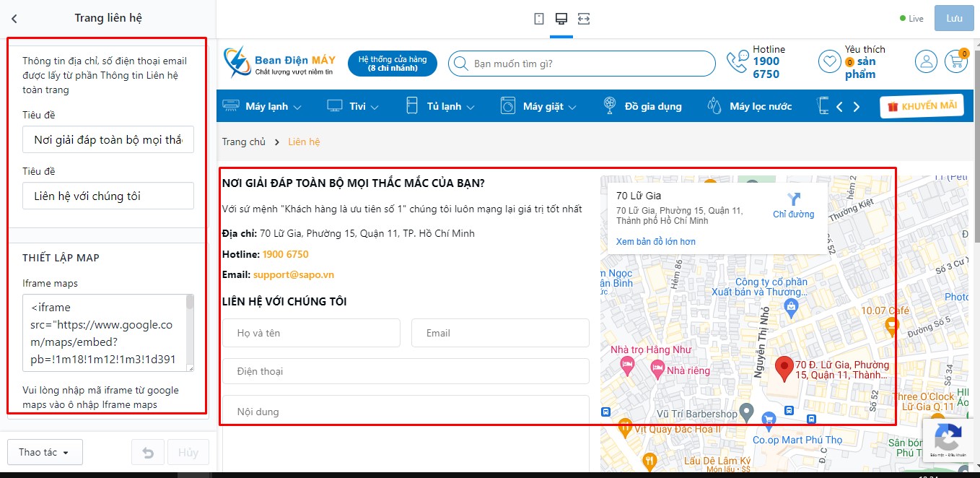The image size is (980, 478).
Task: Click the Máy lọc nước water drop icon
Action: [714, 106]
